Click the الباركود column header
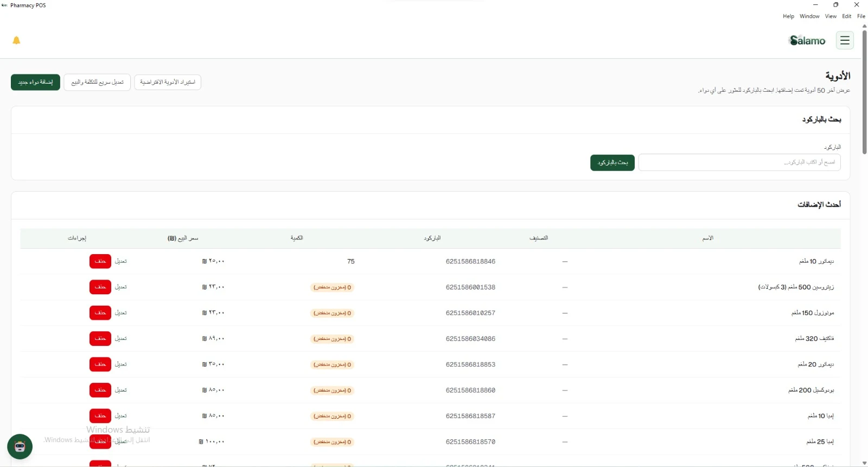This screenshot has height=467, width=868. (x=432, y=238)
